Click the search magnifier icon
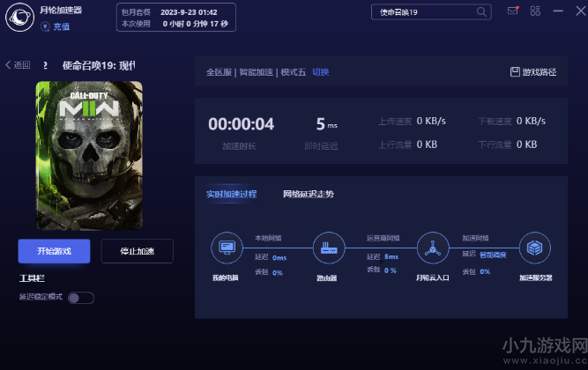Viewport: 588px width, 370px height. pos(481,12)
